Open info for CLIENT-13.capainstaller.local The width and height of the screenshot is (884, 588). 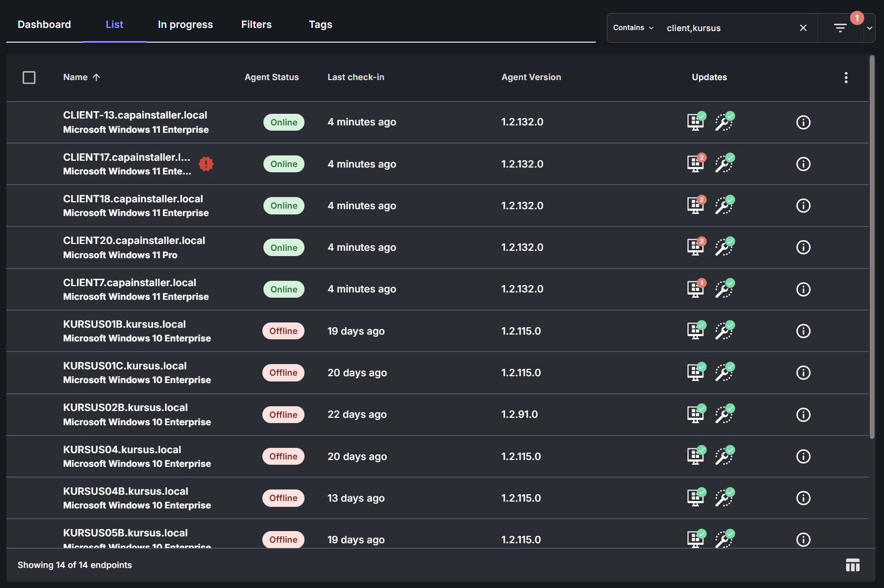tap(803, 122)
